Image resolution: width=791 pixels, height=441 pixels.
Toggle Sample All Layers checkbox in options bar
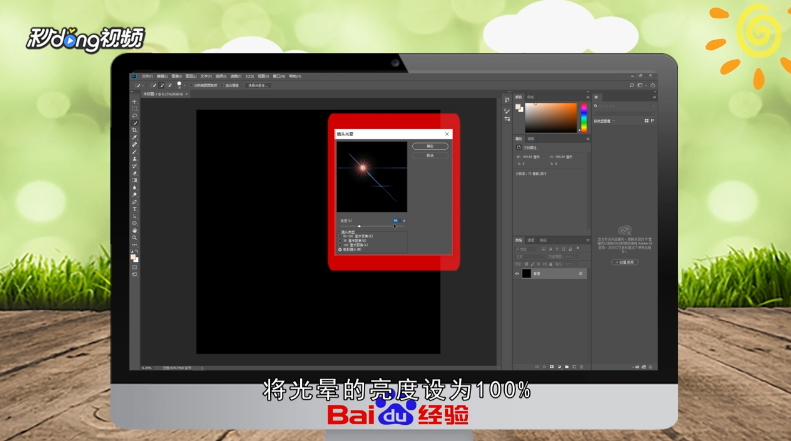(191, 85)
